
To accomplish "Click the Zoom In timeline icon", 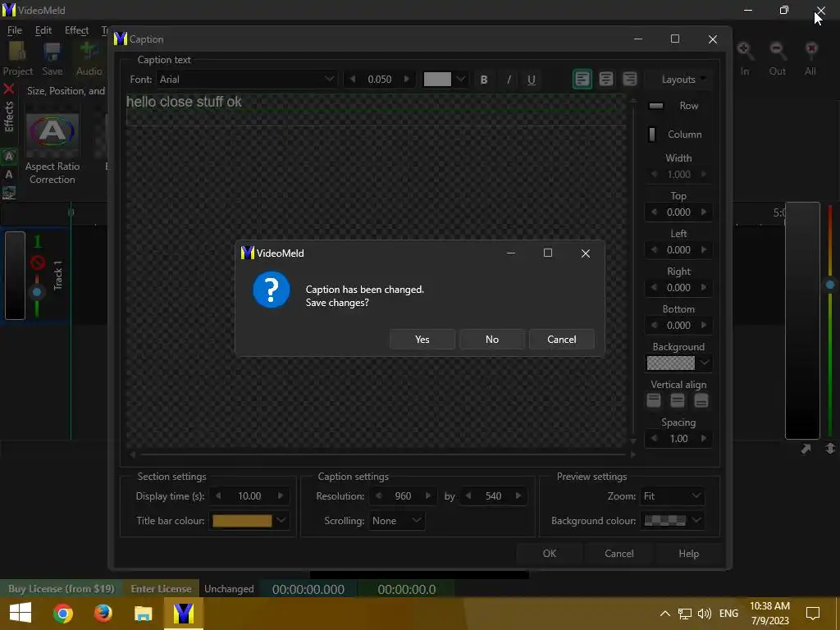I will pos(745,59).
